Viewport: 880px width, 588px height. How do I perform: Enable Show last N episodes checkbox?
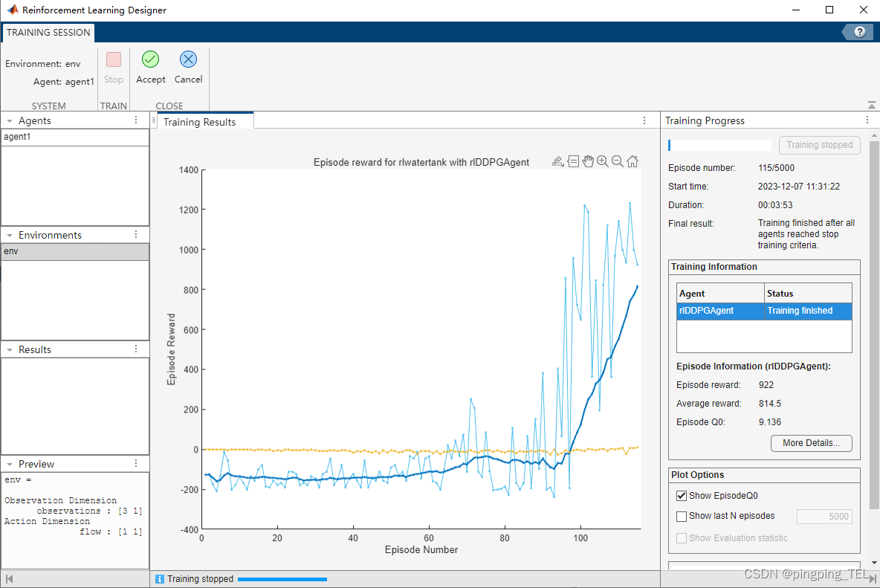tap(682, 516)
